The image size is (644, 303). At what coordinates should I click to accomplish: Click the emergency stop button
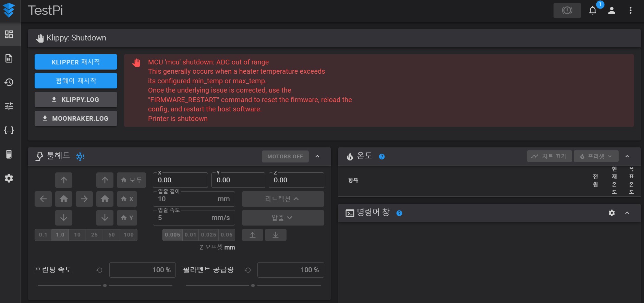[567, 10]
